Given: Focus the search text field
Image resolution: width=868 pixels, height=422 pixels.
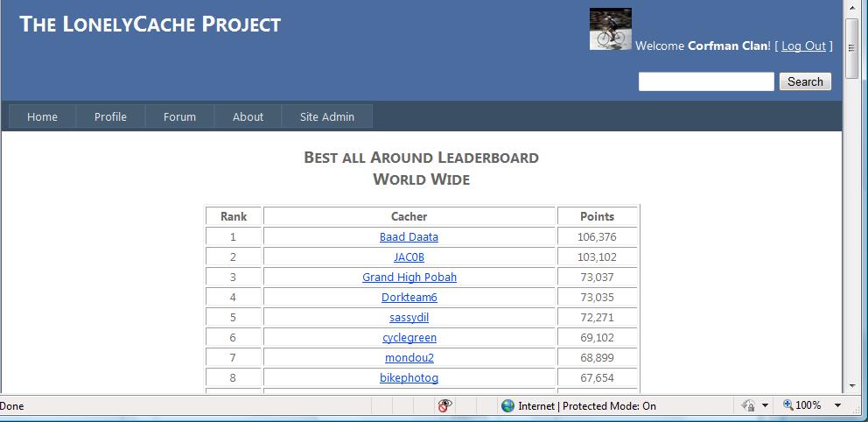Looking at the screenshot, I should coord(706,81).
